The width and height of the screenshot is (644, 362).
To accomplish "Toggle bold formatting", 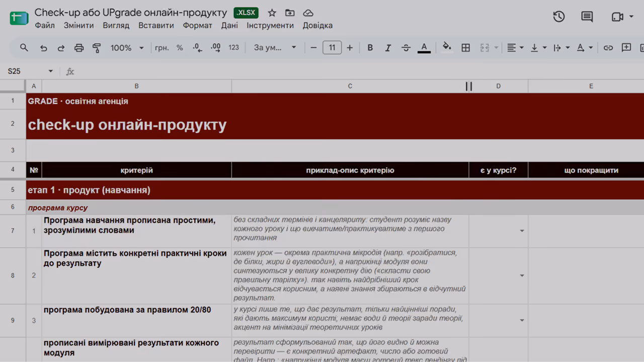I will pyautogui.click(x=370, y=48).
